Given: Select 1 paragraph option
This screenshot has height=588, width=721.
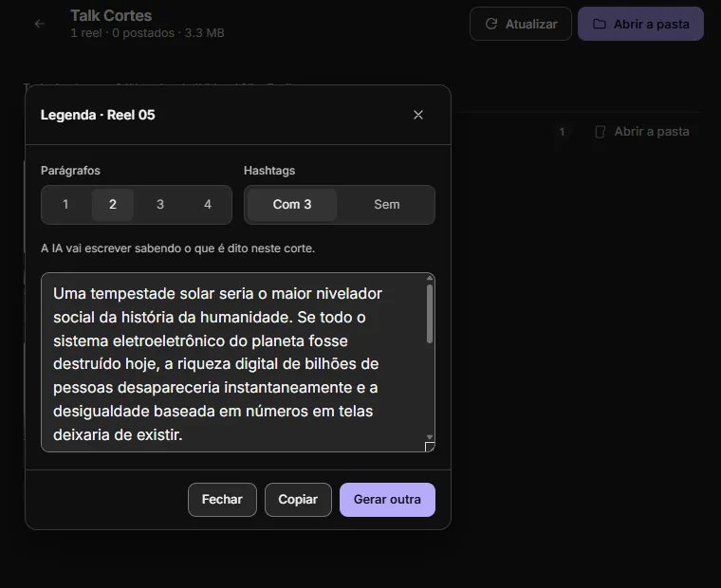Looking at the screenshot, I should click(x=65, y=205).
